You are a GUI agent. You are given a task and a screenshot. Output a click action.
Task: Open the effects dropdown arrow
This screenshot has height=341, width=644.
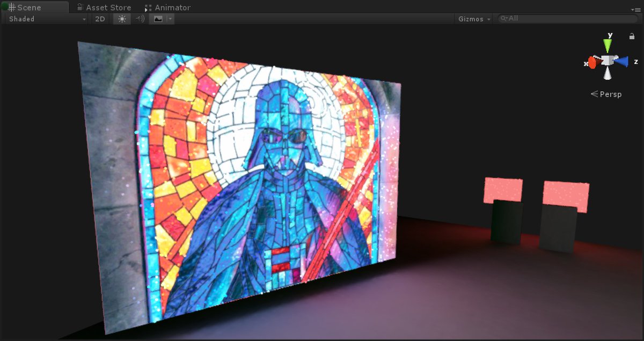click(x=170, y=19)
